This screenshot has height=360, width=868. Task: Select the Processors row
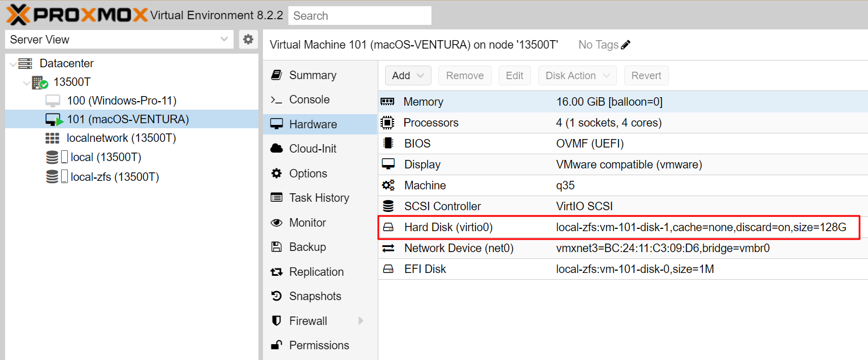[623, 123]
